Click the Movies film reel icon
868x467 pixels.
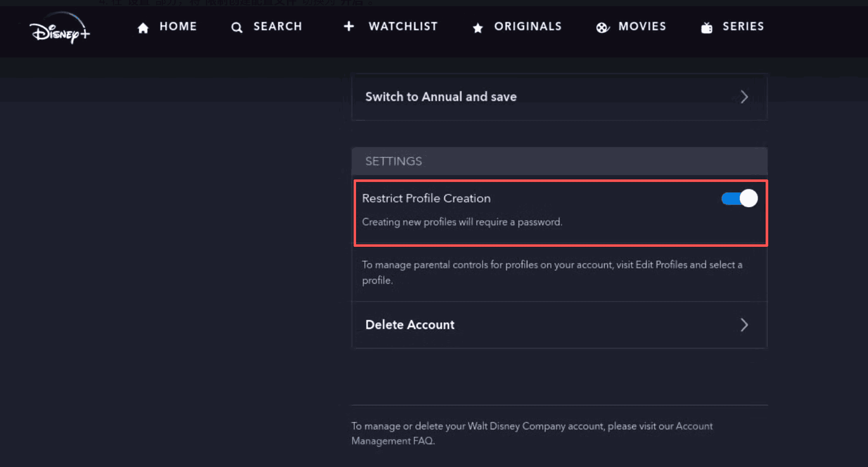coord(602,28)
